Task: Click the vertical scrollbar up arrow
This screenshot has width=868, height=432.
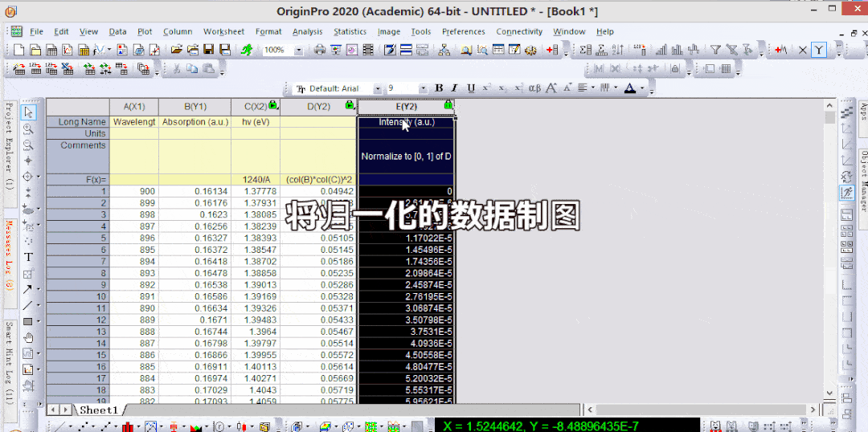Action: pos(829,105)
